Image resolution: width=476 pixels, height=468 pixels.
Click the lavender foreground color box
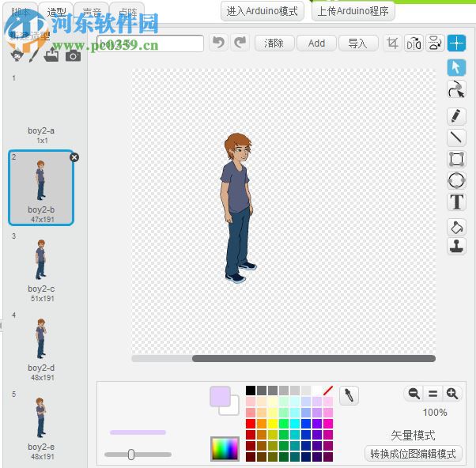(220, 396)
